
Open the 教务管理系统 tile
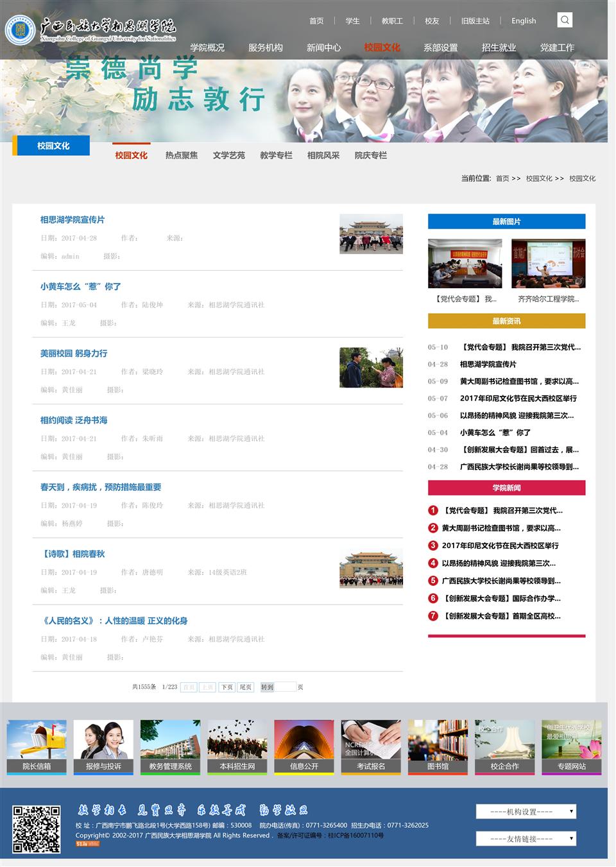[x=170, y=746]
